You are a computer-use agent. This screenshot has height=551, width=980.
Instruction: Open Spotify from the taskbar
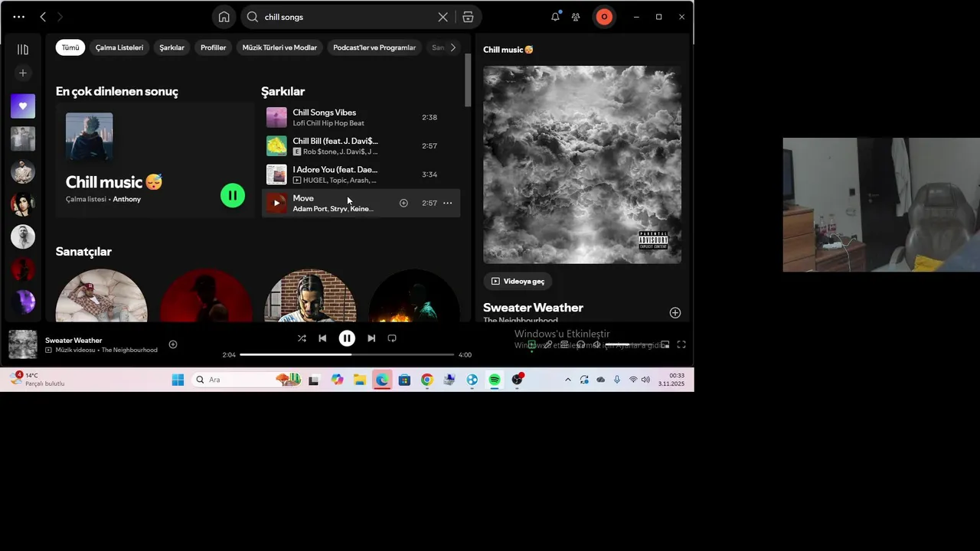coord(495,380)
